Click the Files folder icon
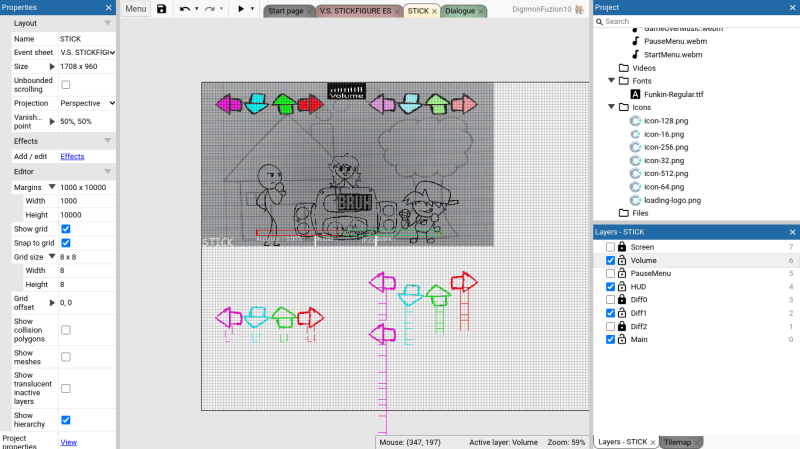 click(x=623, y=213)
